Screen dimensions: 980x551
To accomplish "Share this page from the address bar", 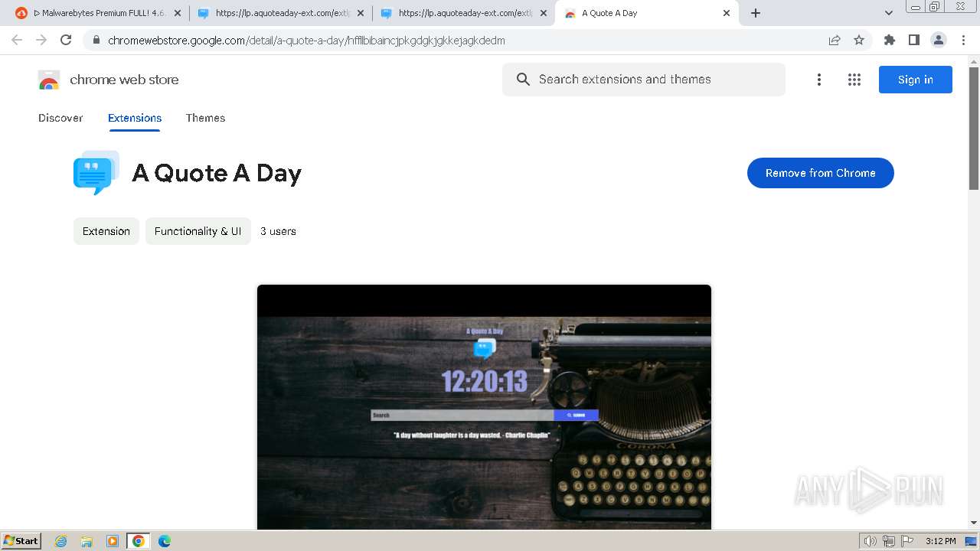I will 835,41.
